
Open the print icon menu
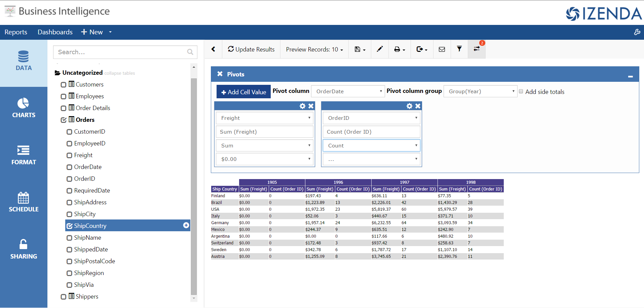[400, 49]
